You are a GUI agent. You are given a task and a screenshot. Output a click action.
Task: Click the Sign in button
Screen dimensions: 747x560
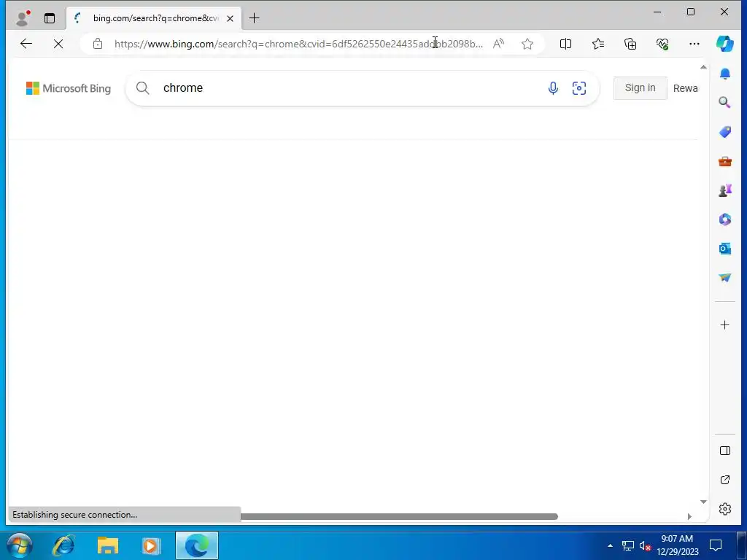point(640,88)
